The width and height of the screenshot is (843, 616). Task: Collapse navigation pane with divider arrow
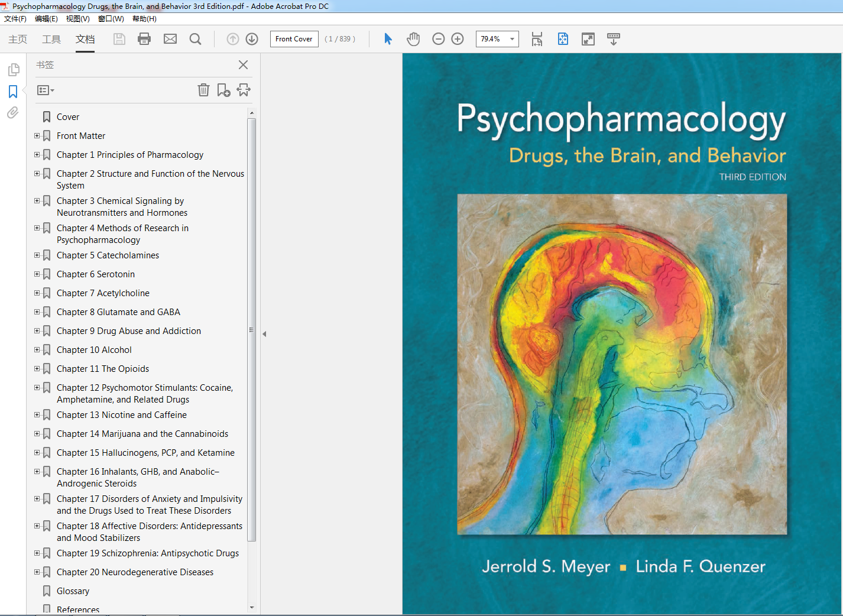264,334
